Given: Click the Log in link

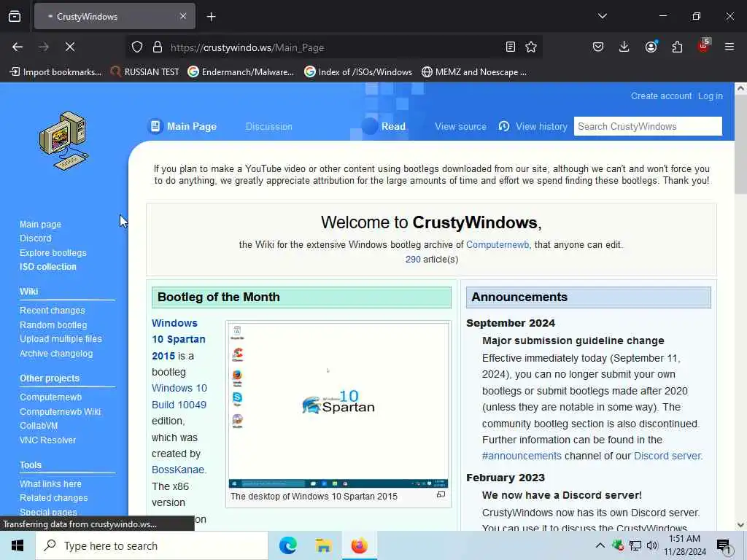Looking at the screenshot, I should (711, 96).
